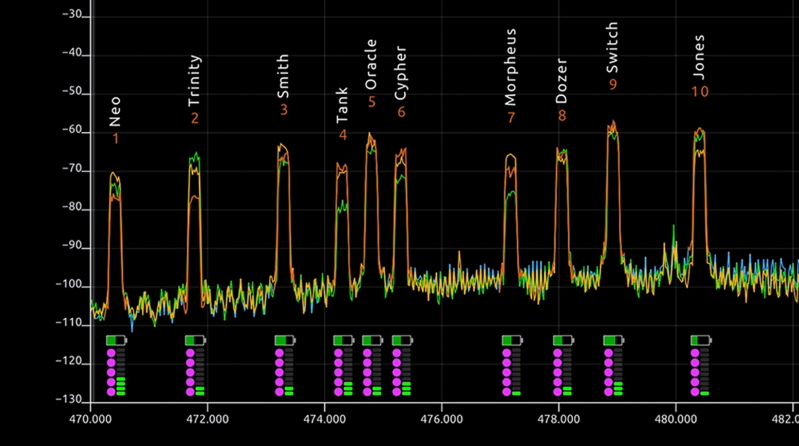Click the battery icon below the Tank channel
Image resolution: width=799 pixels, height=446 pixels.
343,341
